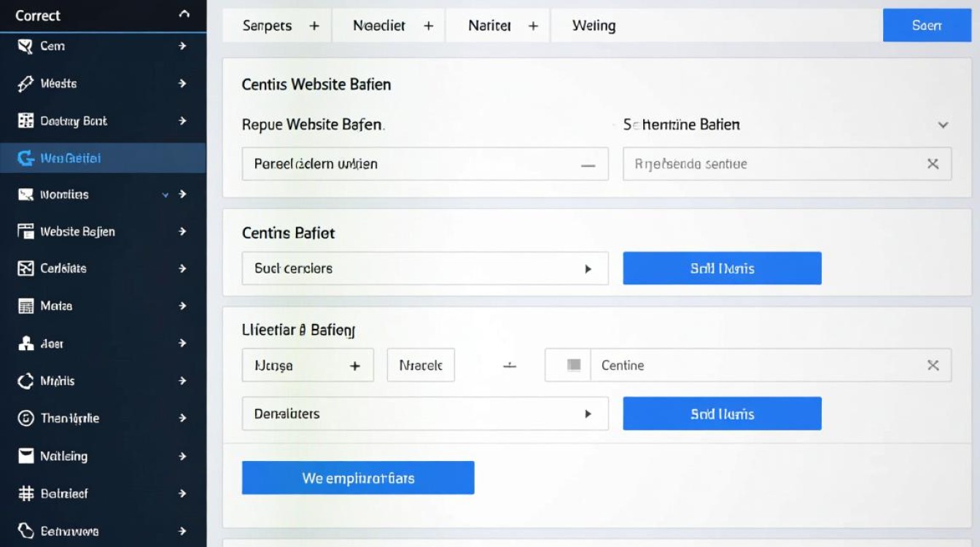Click the Balnaieof hash icon
This screenshot has height=547, width=980.
(x=26, y=494)
